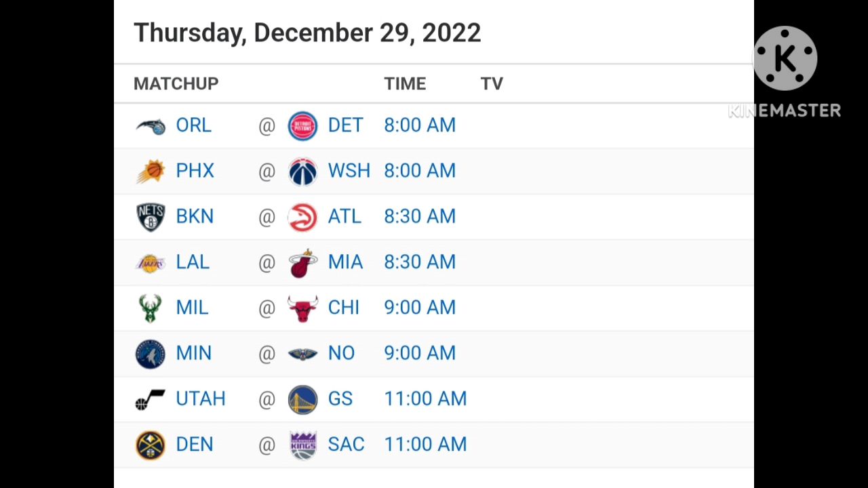Viewport: 868px width, 488px height.
Task: Click the Detroit Pistons logo
Action: pos(302,126)
